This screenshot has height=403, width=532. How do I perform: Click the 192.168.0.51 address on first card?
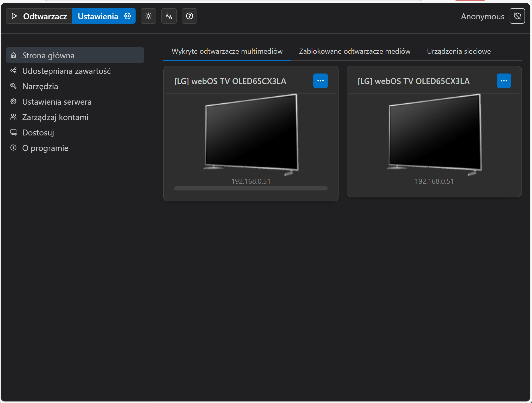click(251, 181)
